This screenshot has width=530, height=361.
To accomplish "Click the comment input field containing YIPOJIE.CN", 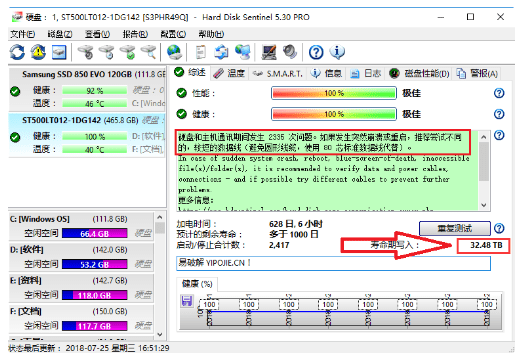I will [x=333, y=263].
